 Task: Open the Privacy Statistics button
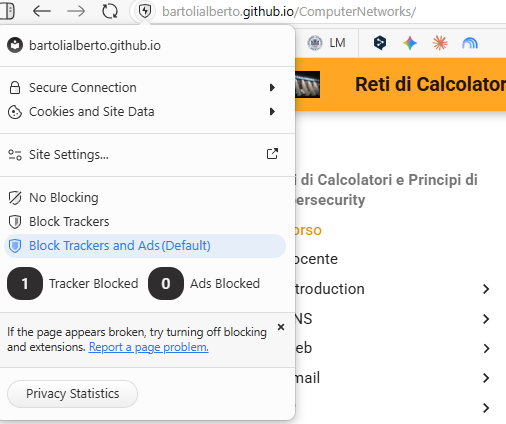tap(72, 394)
